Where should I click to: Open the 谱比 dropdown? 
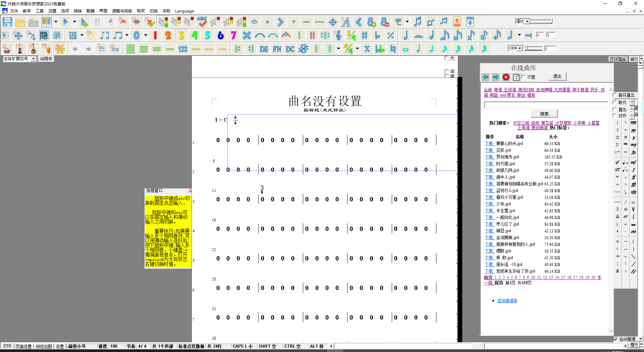[x=527, y=21]
